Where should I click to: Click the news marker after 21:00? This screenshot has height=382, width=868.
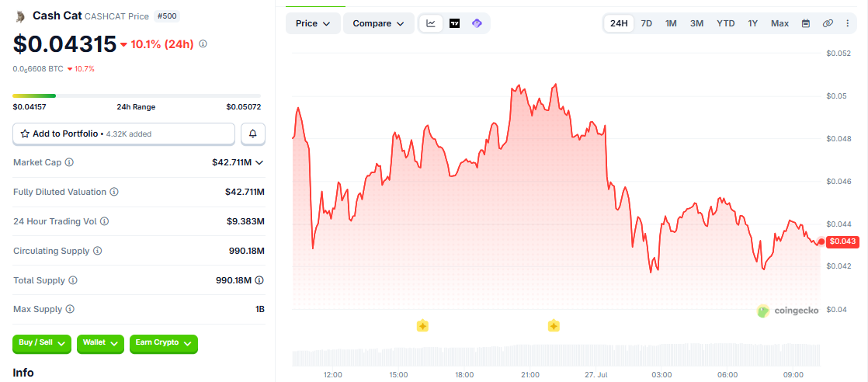coord(553,325)
